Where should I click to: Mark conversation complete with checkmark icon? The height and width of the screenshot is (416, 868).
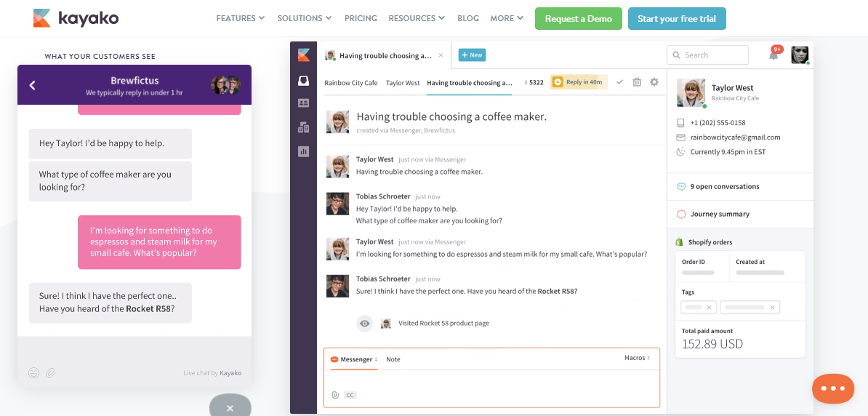pos(619,82)
